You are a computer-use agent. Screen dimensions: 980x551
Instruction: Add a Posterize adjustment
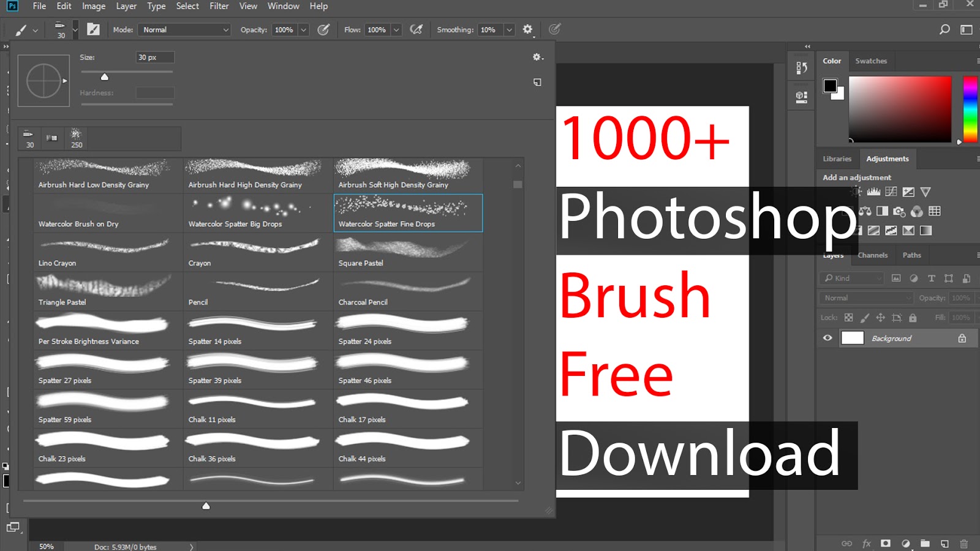(874, 231)
